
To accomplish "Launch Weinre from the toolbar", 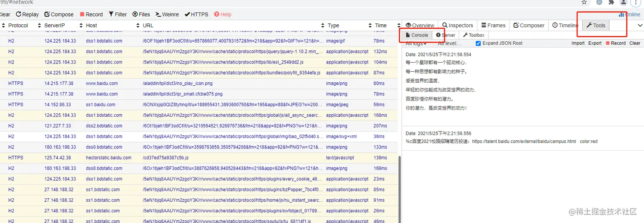I will tap(167, 14).
